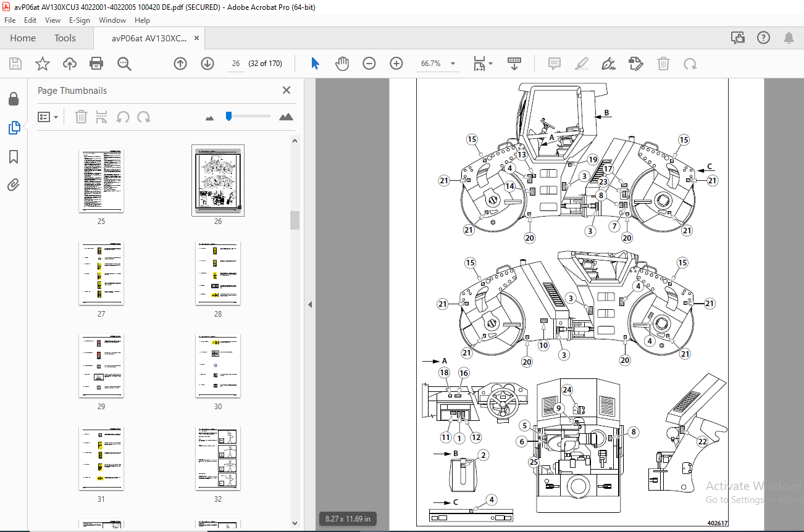The image size is (804, 532).
Task: Select page 25 thumbnail
Action: pyautogui.click(x=101, y=180)
